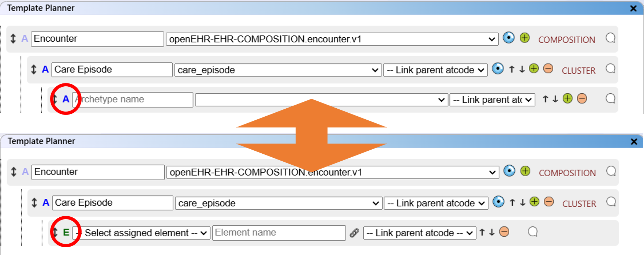Click the orange minus in Archetype name row
The height and width of the screenshot is (255, 644).
point(582,99)
